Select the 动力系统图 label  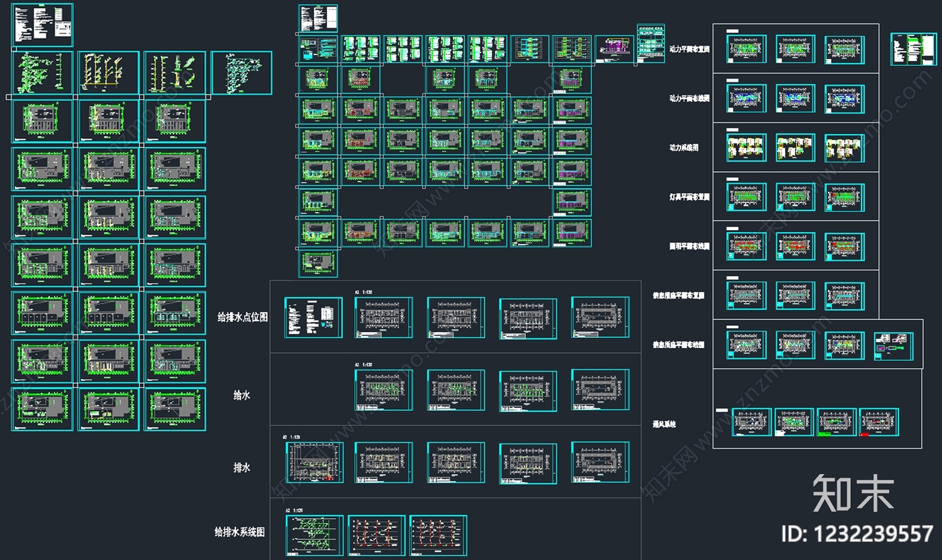(684, 147)
